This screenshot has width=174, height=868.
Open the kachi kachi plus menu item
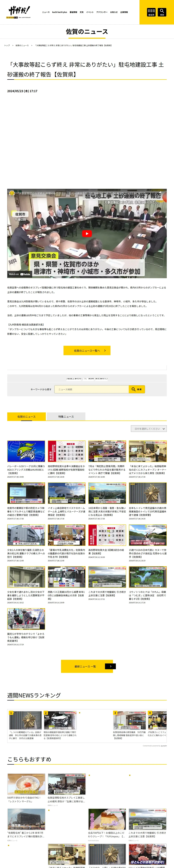(59, 12)
